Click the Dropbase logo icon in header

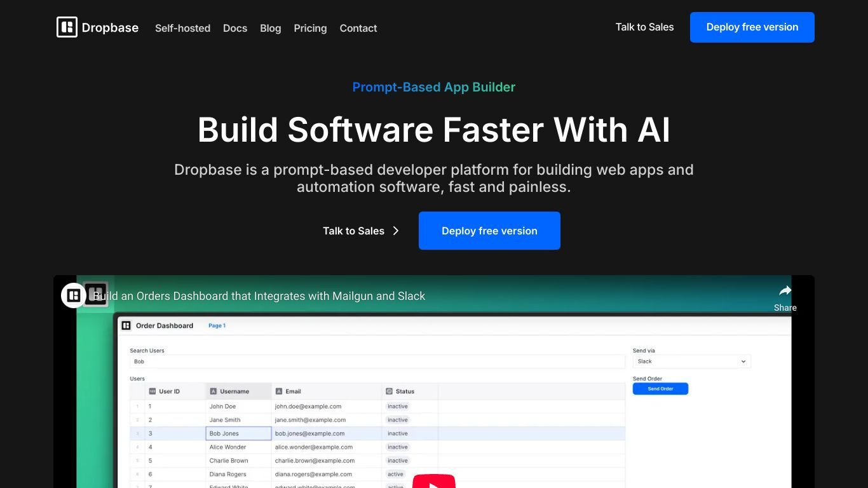pos(67,27)
